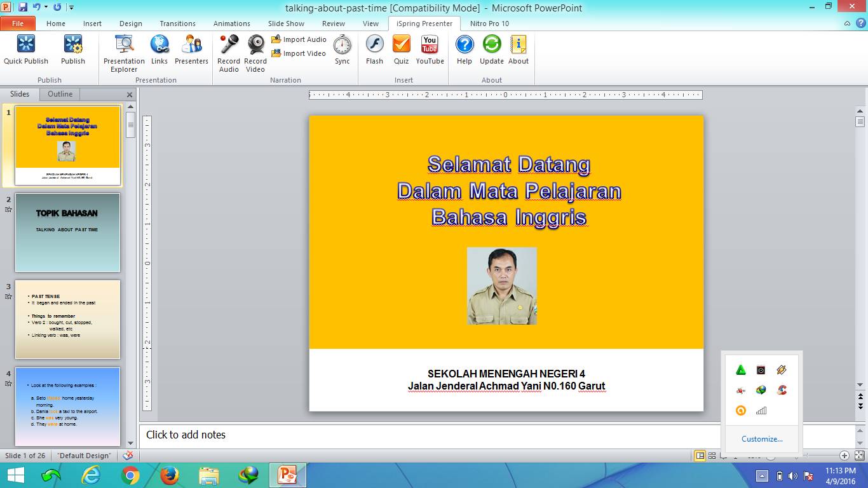Open the Presenters manager

click(191, 51)
